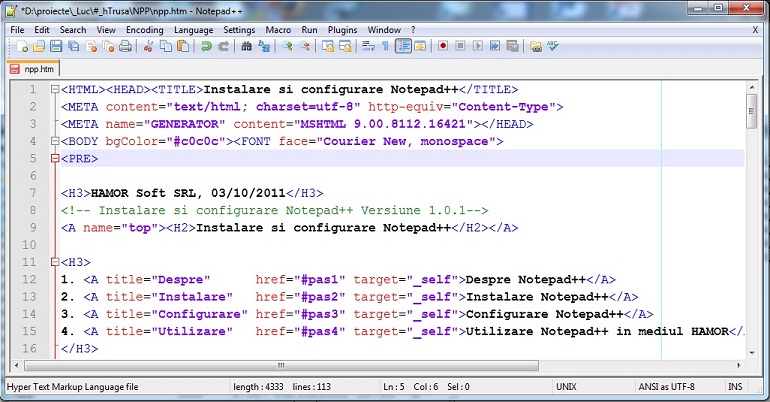Start macro recording with the red dot
Image resolution: width=770 pixels, height=402 pixels.
pyautogui.click(x=443, y=46)
